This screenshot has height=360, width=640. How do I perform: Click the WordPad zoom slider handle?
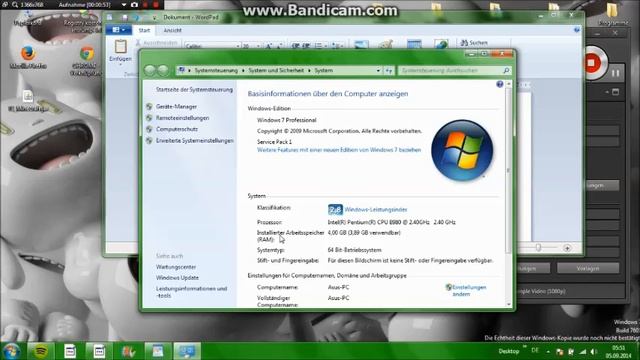point(538,248)
